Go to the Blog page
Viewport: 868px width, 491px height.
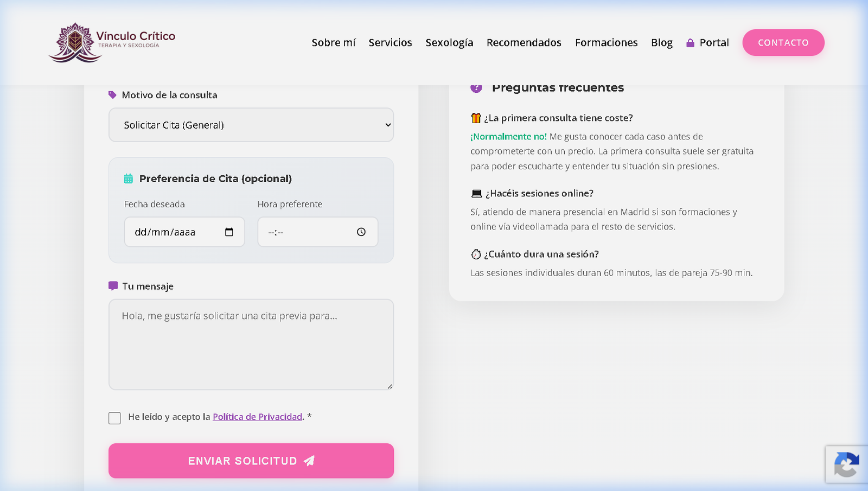(662, 43)
